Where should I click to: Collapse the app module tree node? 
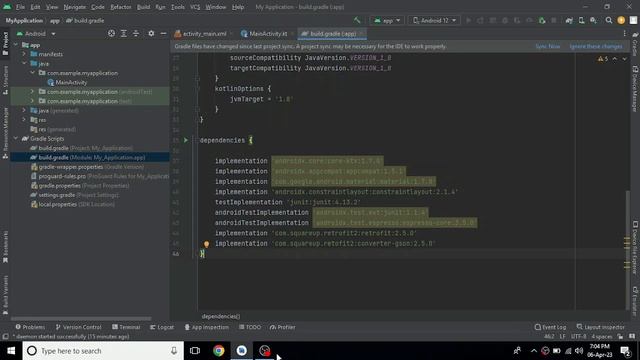[x=16, y=45]
